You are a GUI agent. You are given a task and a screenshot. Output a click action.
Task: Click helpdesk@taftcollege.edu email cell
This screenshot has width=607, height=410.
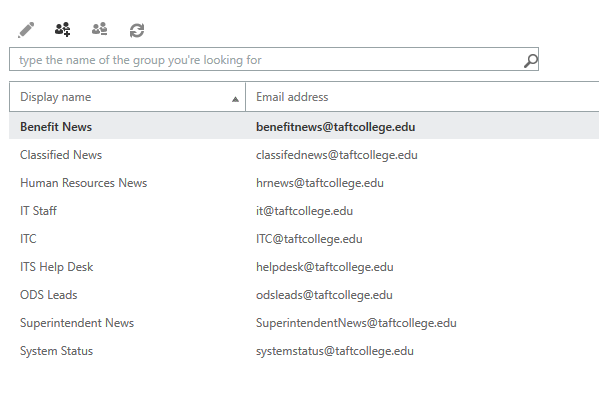(x=324, y=267)
